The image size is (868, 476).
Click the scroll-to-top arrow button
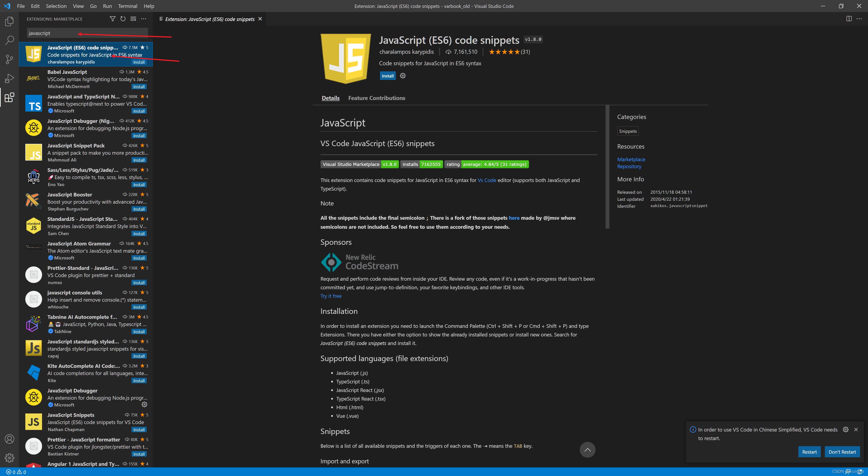click(x=587, y=450)
